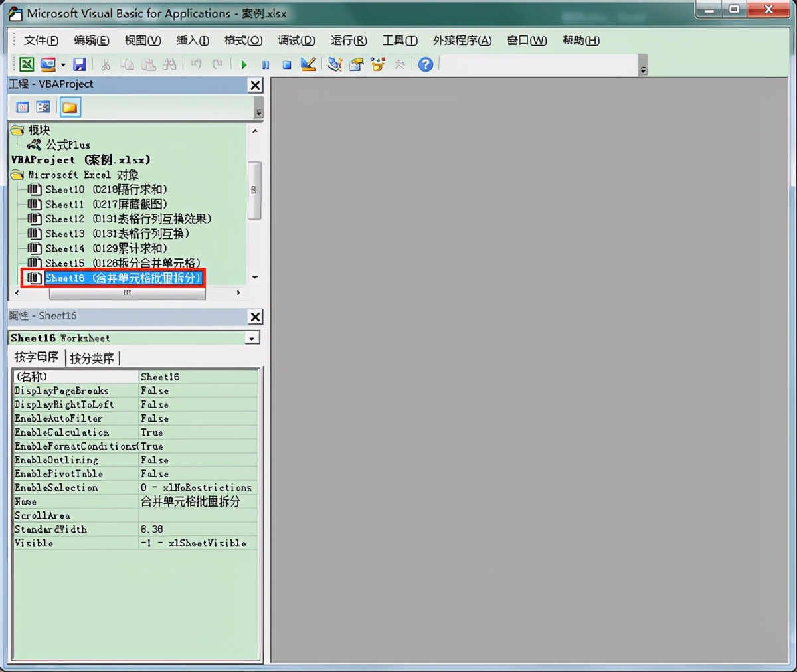797x672 pixels.
Task: Open the 文件(F) menu
Action: [41, 41]
